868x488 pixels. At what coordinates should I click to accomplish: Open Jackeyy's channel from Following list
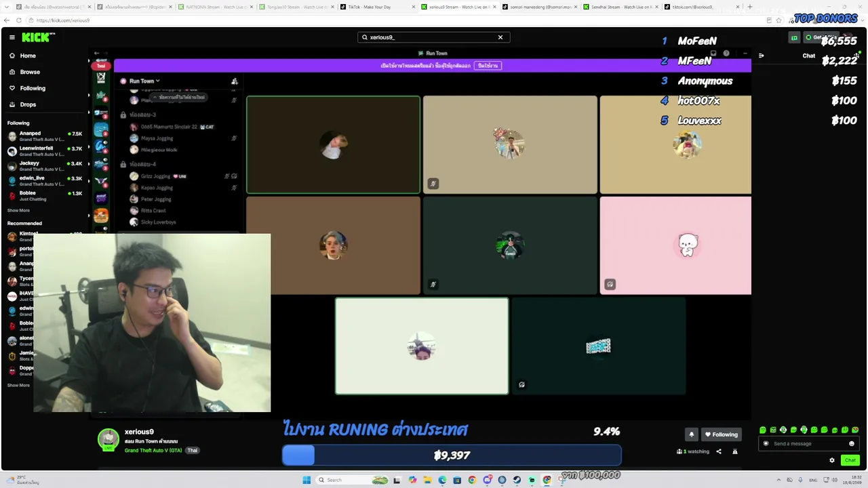click(45, 166)
